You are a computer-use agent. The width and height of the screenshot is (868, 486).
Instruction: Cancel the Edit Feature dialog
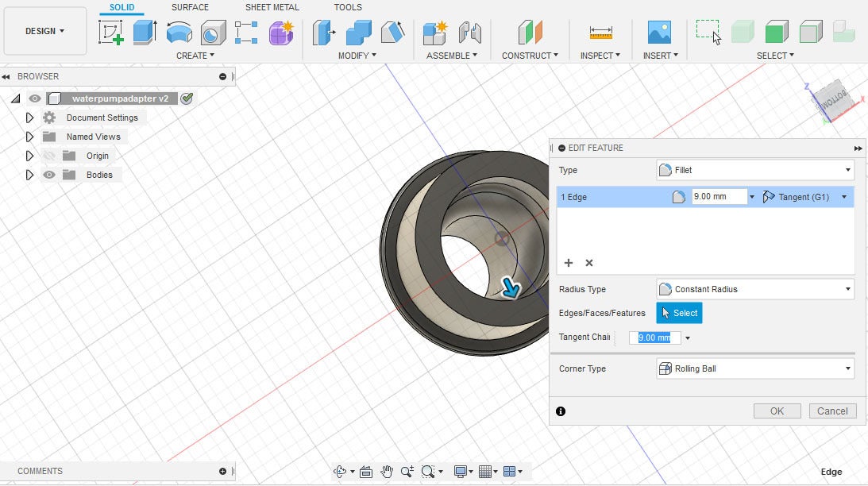[x=832, y=411]
